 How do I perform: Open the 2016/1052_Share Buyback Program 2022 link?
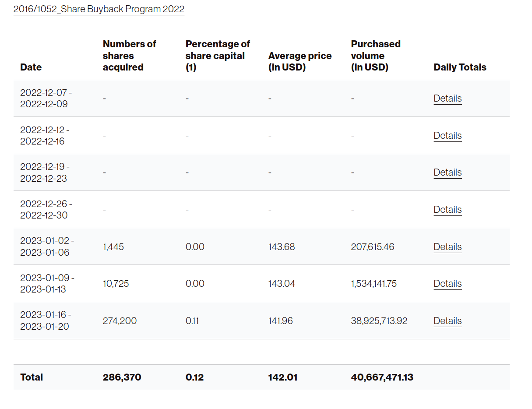point(99,9)
